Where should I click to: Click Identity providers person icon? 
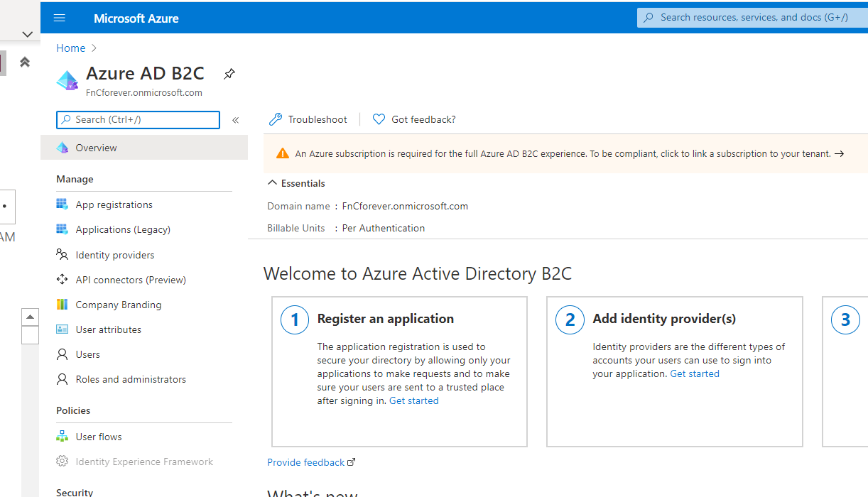[x=63, y=255]
